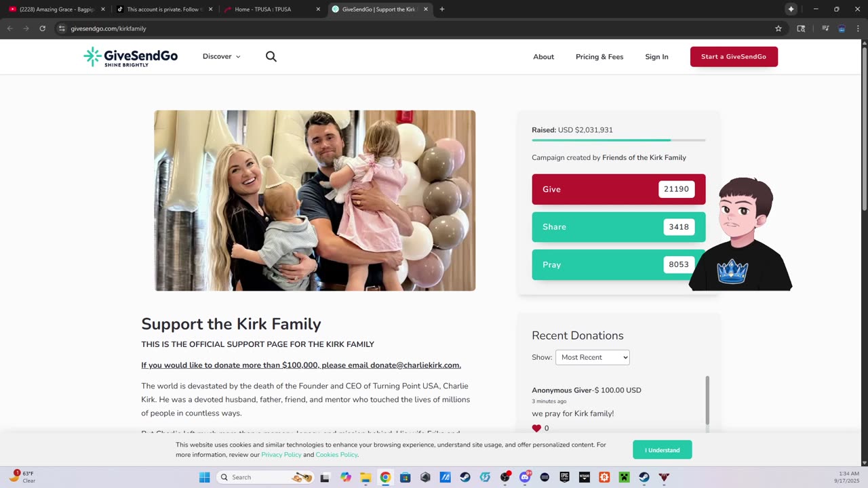Screen dimensions: 868x488
Task: Click the weather widget in taskbar
Action: (x=22, y=477)
